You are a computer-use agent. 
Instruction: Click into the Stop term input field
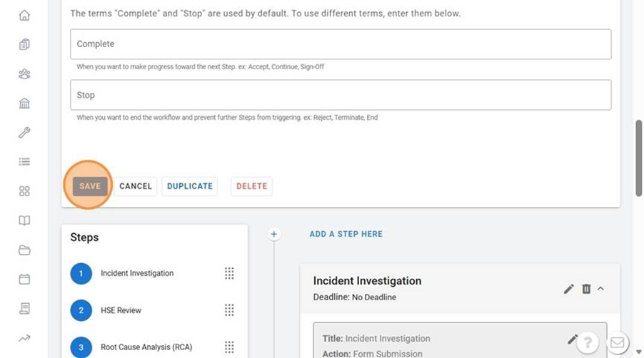[x=341, y=95]
